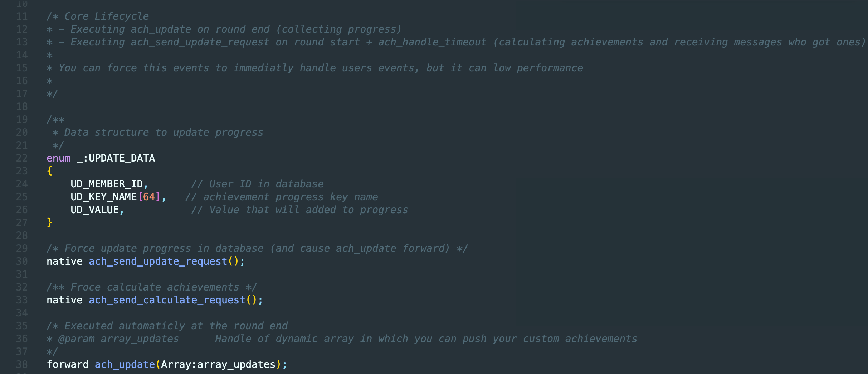
Task: Click the "Froce calculate achievements" comment
Action: (x=155, y=287)
